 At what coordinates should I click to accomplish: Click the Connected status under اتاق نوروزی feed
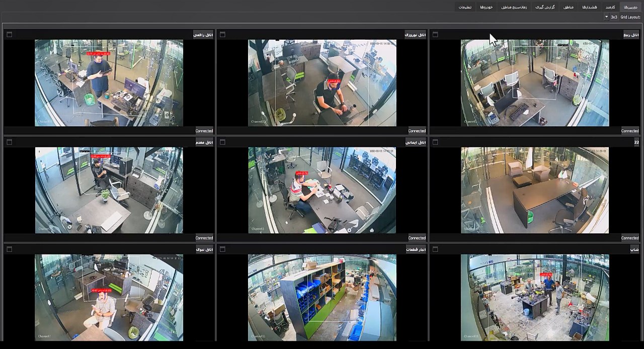click(x=417, y=131)
